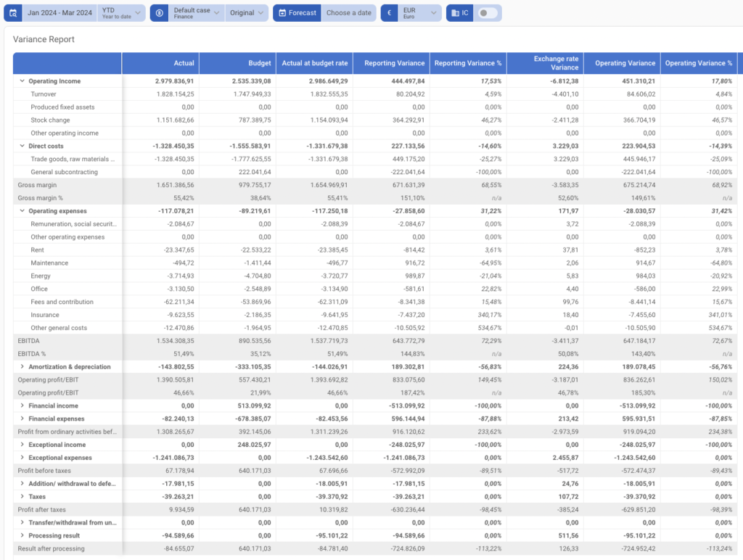Expand the Financial expenses row
The width and height of the screenshot is (743, 560).
[x=22, y=419]
